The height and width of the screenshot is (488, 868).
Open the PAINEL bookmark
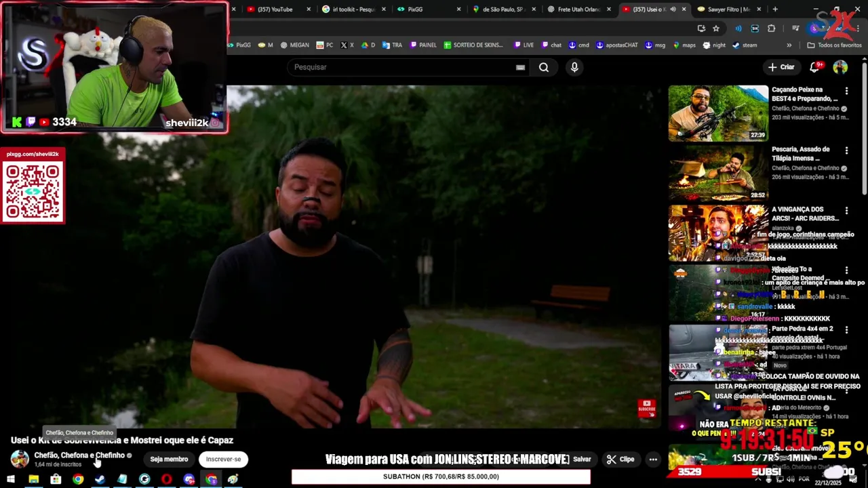tap(422, 45)
